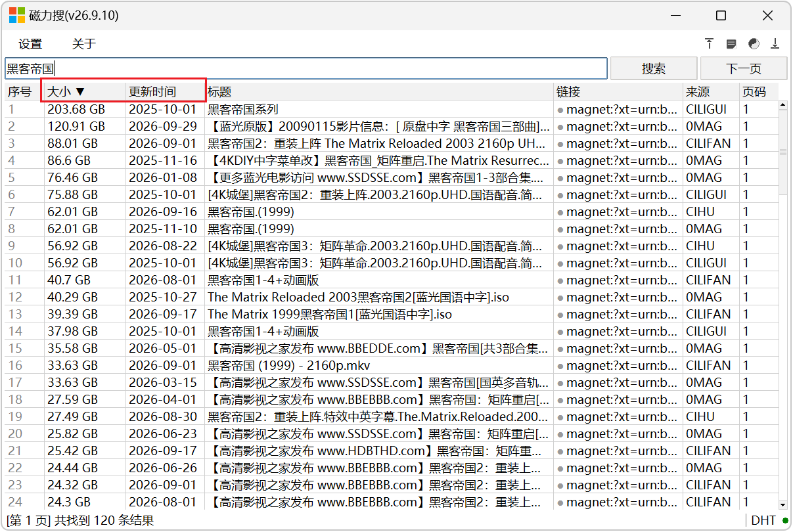Click the 37.98 GB size cell
793x532 pixels.
click(72, 331)
